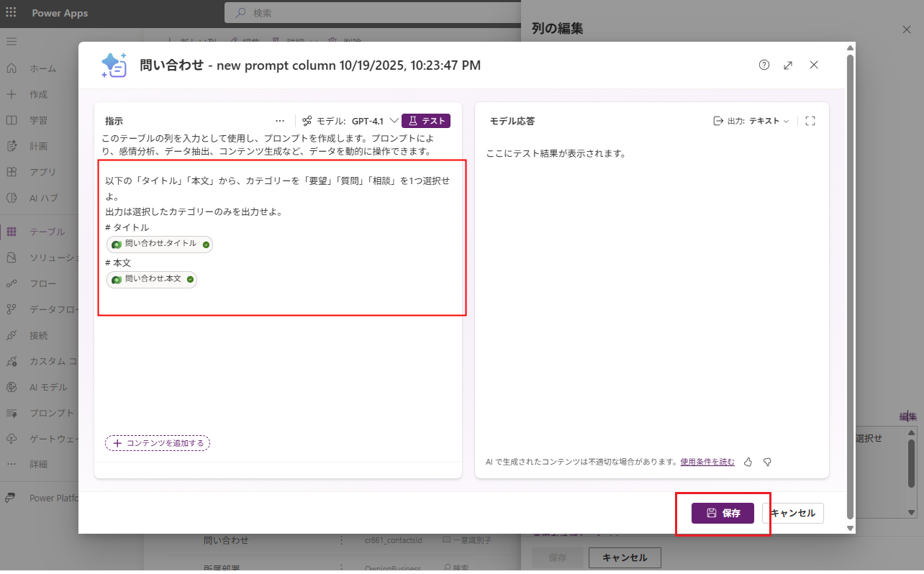
Task: Open AI ハブ in the left navigation
Action: pos(43,198)
